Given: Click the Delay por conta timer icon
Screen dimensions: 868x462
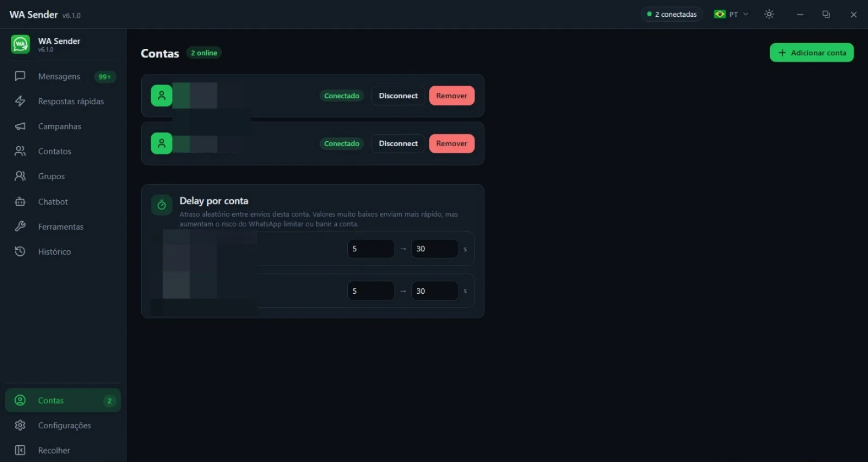Looking at the screenshot, I should pos(162,205).
